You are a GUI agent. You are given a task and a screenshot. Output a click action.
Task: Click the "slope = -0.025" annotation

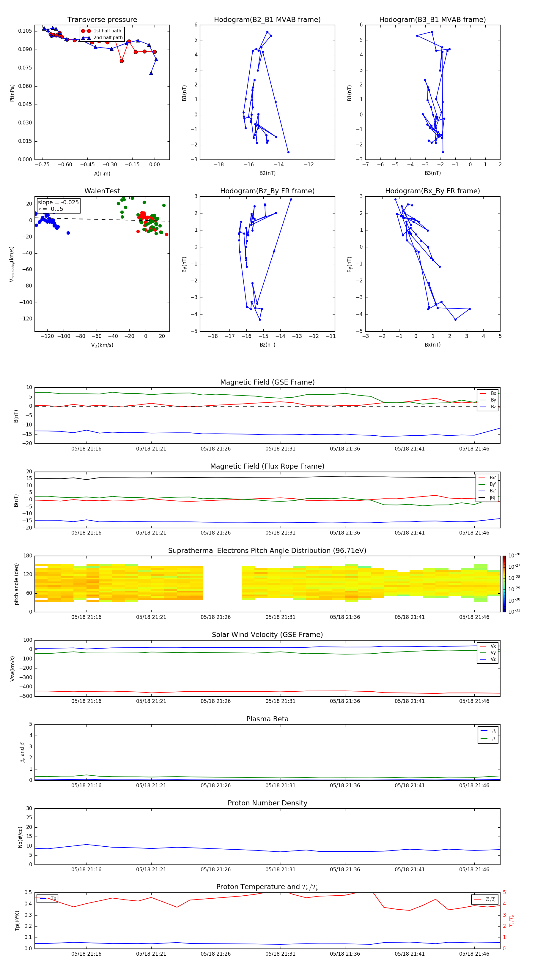click(58, 203)
